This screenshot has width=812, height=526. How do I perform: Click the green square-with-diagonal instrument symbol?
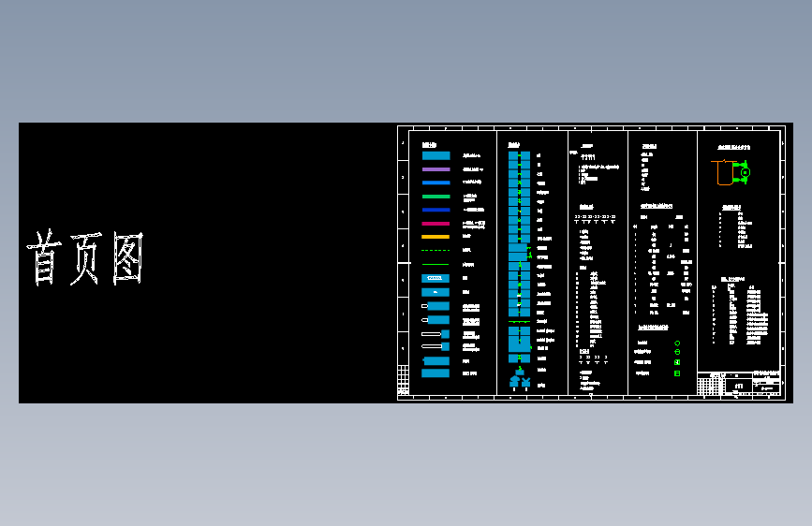[x=677, y=362]
